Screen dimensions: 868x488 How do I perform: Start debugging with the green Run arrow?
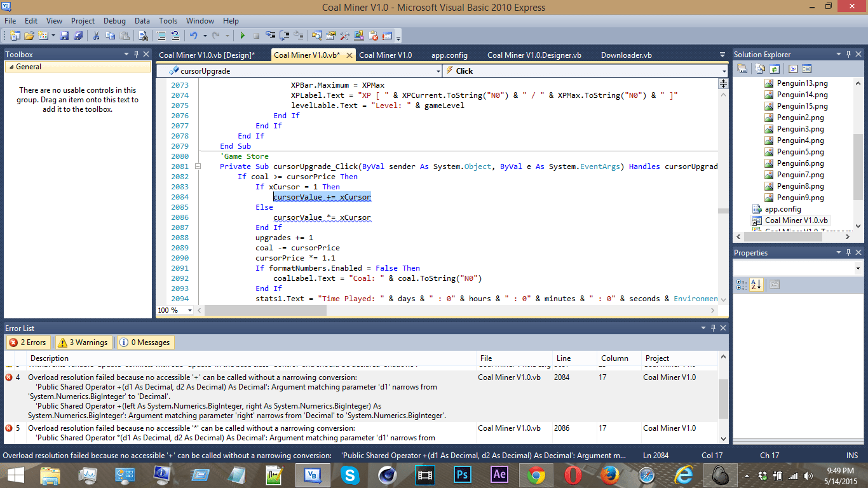243,36
